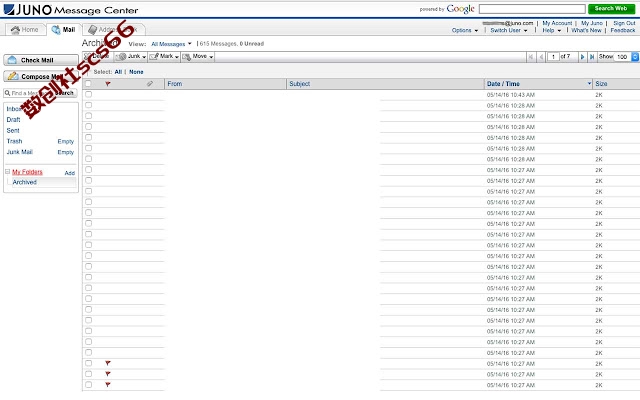Open the My Juno link
640x400 pixels.
pyautogui.click(x=591, y=23)
